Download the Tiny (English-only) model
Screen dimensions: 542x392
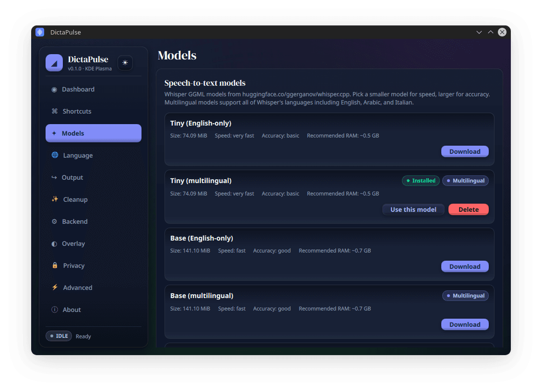465,151
